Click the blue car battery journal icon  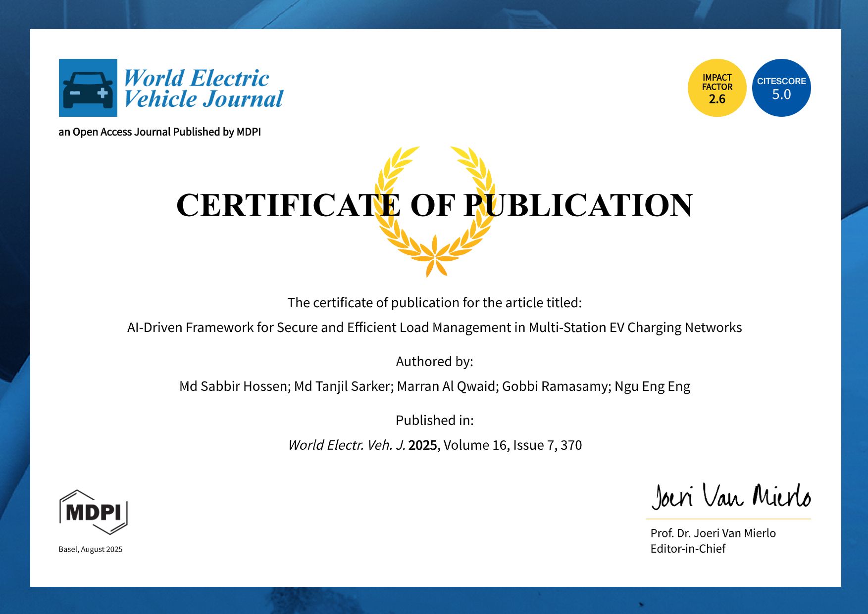pos(88,88)
